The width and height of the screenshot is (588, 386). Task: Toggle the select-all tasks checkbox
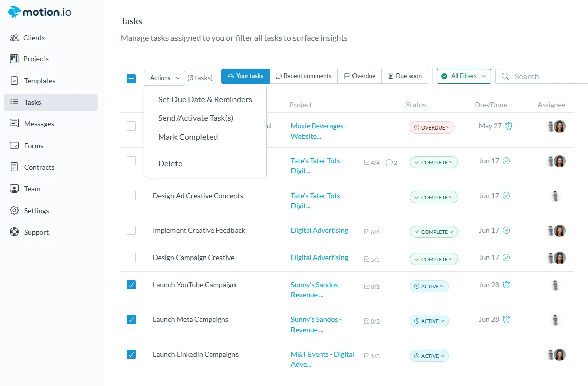131,78
